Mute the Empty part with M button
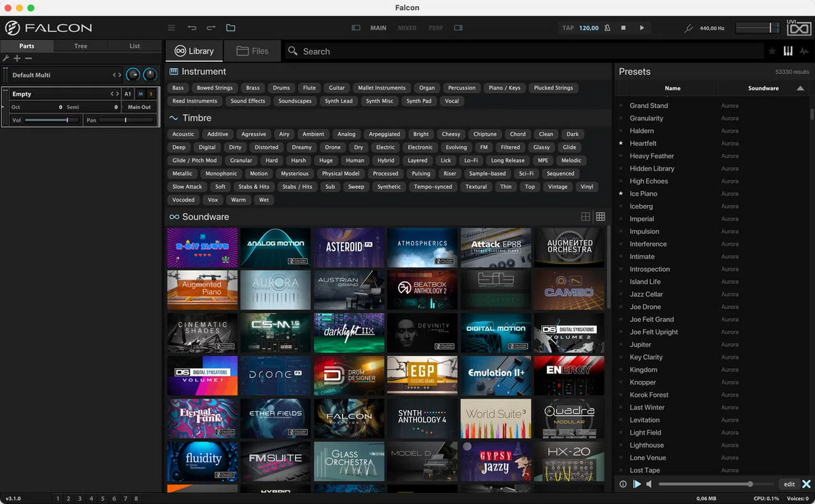The height and width of the screenshot is (504, 815). (141, 94)
